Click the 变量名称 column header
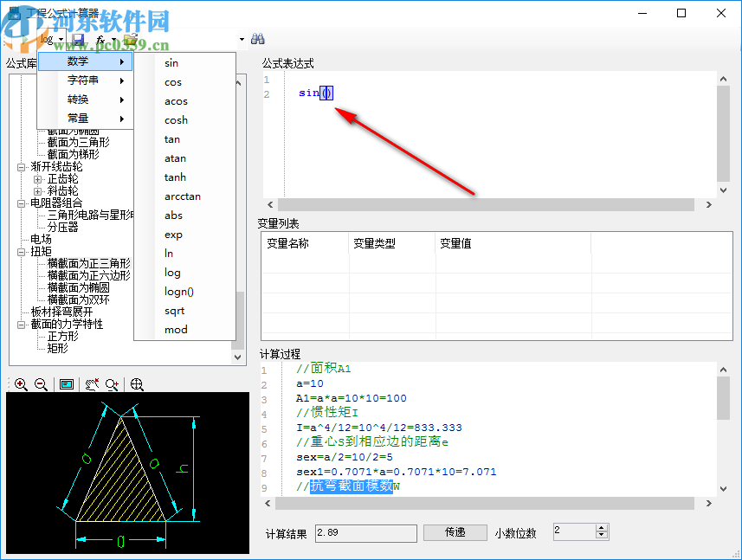This screenshot has width=742, height=560. point(305,243)
